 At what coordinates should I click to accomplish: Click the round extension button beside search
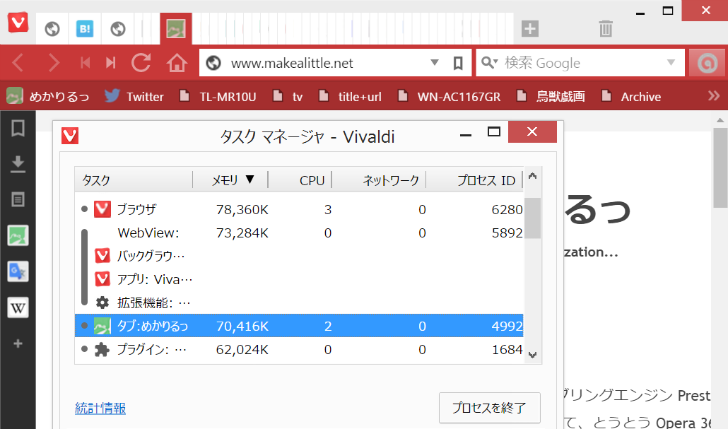707,63
